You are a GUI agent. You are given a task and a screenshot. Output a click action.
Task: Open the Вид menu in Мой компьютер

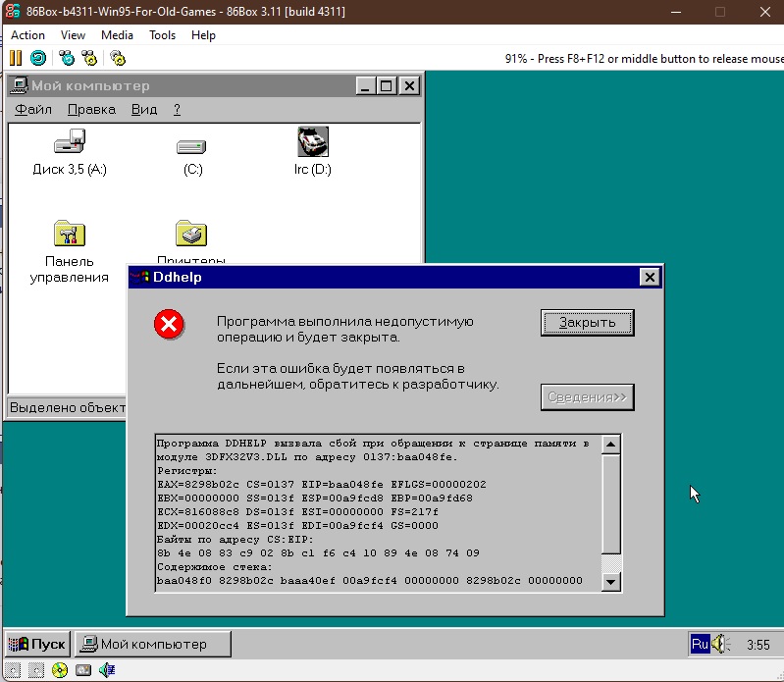[144, 110]
